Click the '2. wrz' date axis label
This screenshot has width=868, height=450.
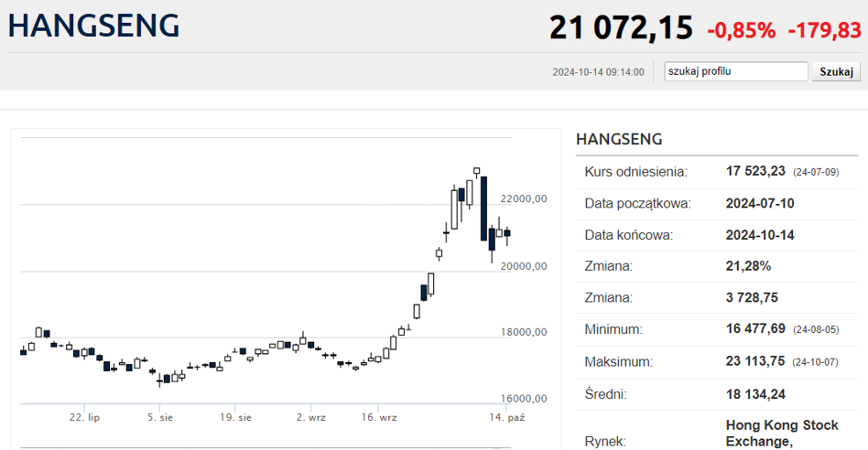click(311, 417)
